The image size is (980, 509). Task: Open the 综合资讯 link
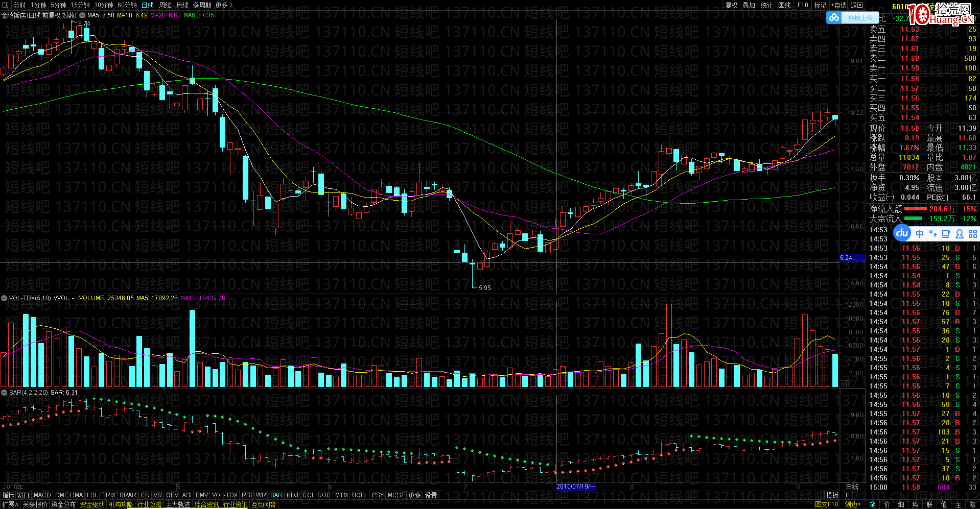pos(206,504)
